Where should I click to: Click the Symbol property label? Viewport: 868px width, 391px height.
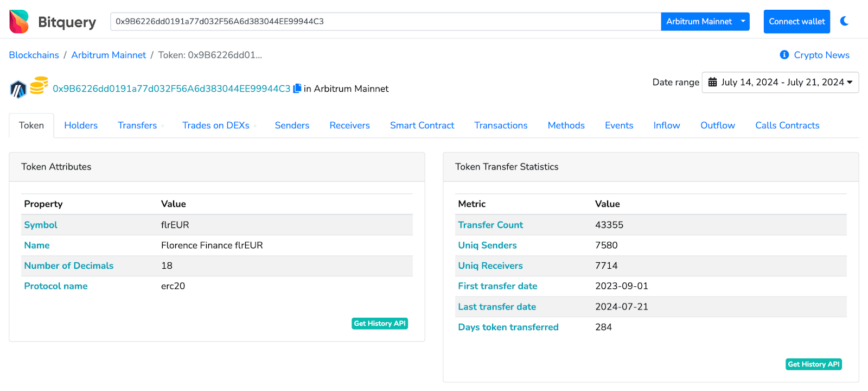click(41, 225)
